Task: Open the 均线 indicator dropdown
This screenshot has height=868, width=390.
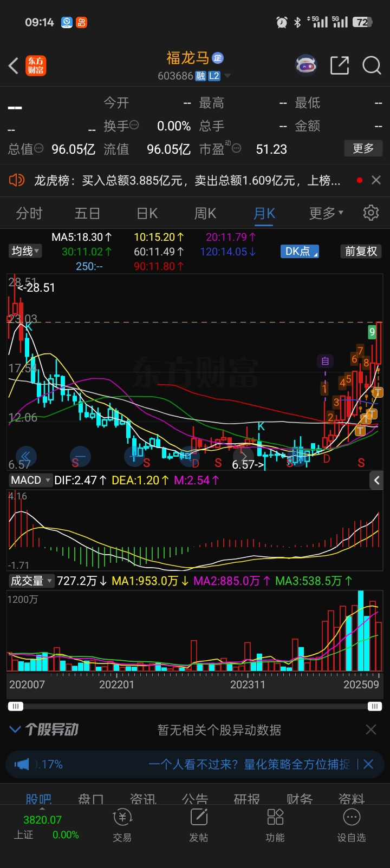Action: click(x=25, y=251)
